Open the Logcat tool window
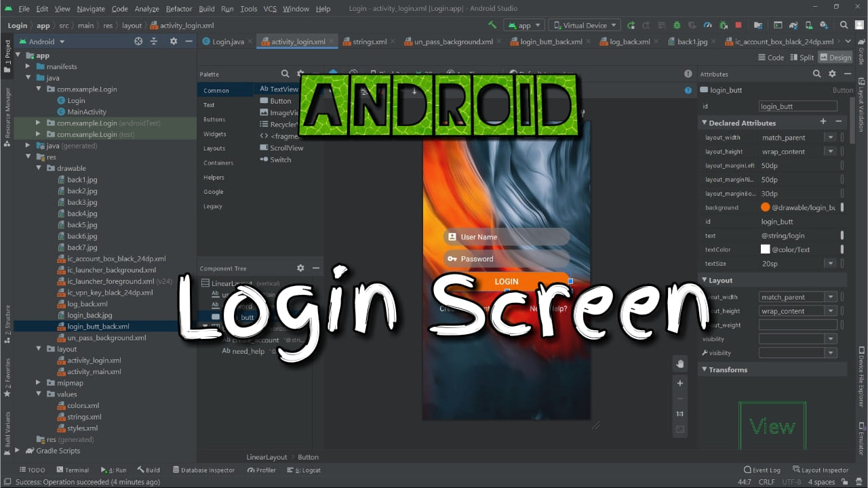 point(304,470)
